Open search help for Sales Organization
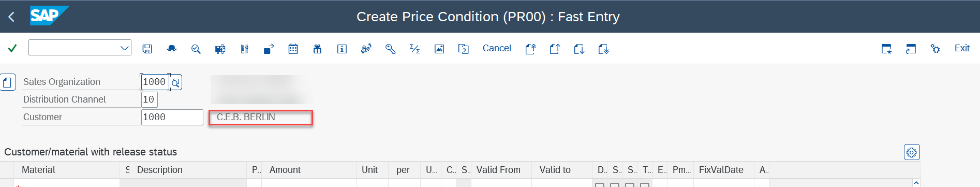The image size is (980, 187). pos(176,82)
